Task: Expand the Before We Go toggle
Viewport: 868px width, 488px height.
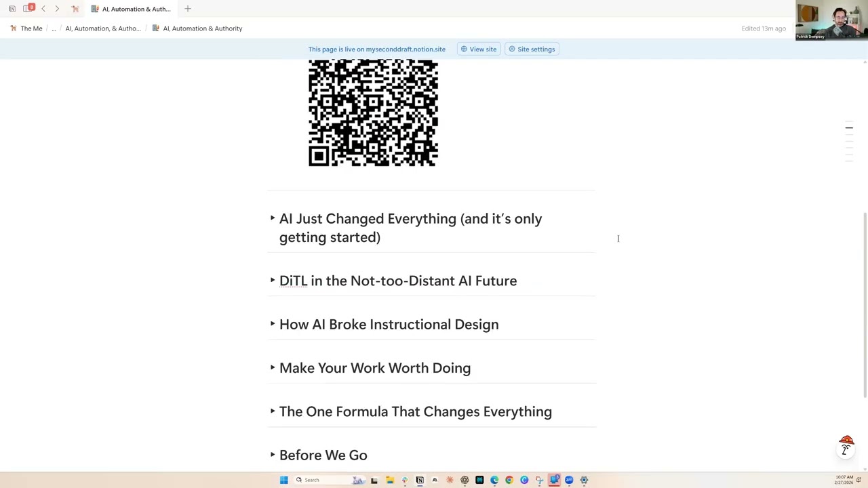Action: pos(273,455)
